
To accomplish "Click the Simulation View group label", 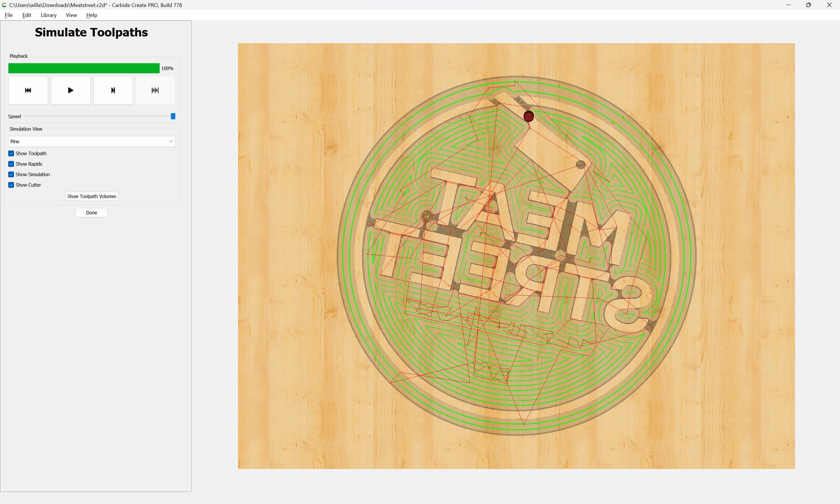I will tap(26, 129).
